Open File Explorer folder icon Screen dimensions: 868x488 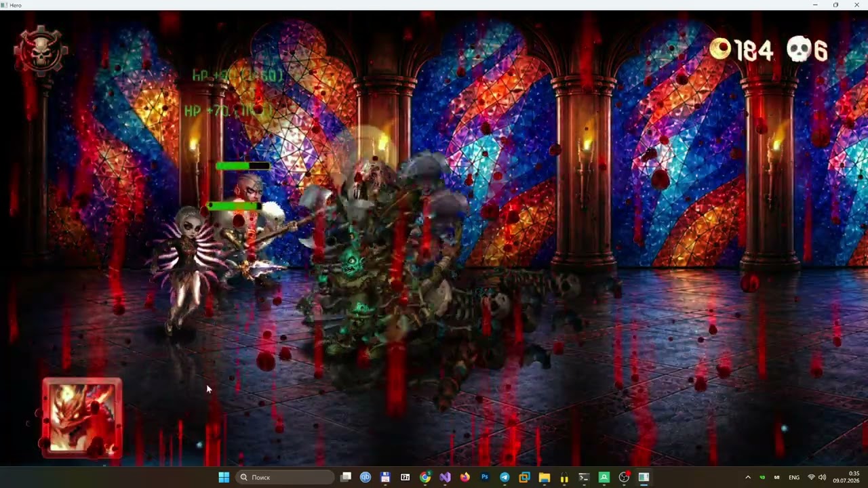tap(545, 477)
